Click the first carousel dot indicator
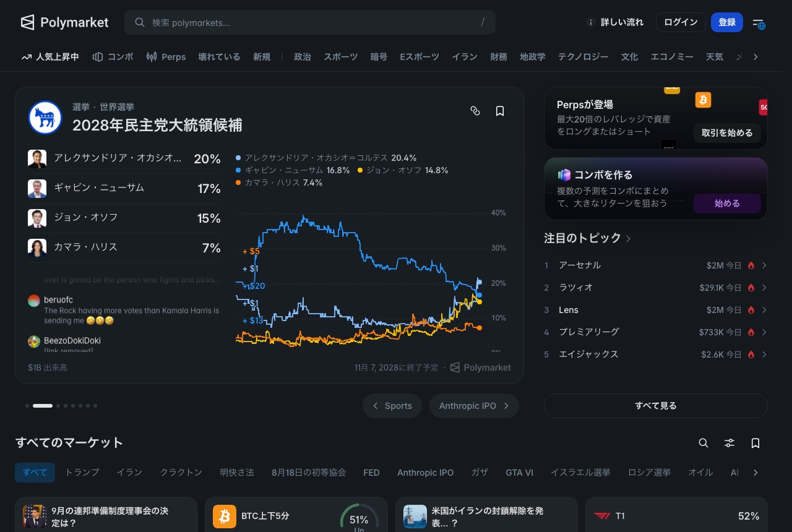792x532 pixels. (x=27, y=406)
